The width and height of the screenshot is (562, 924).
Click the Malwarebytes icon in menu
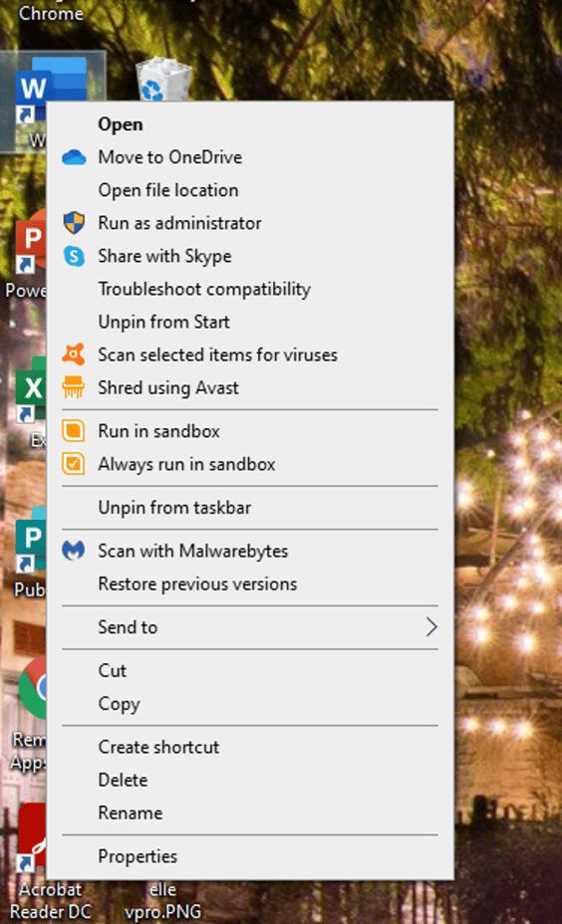tap(74, 551)
